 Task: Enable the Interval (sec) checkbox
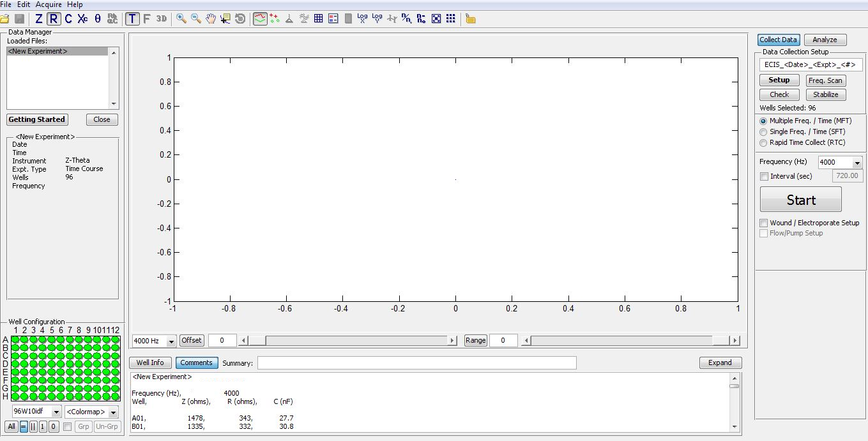[765, 176]
